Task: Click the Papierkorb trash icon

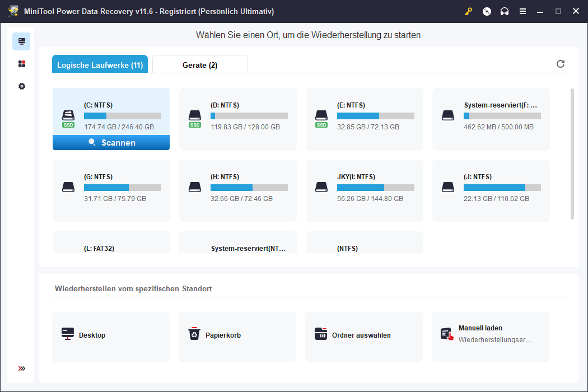Action: (x=194, y=334)
